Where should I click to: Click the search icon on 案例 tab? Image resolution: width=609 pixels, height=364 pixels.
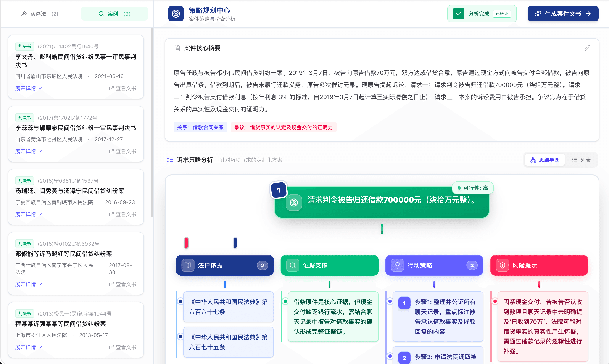click(x=101, y=13)
